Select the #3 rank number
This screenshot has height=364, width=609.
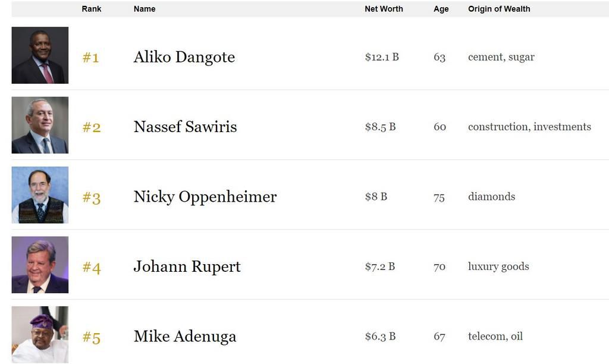pos(91,197)
